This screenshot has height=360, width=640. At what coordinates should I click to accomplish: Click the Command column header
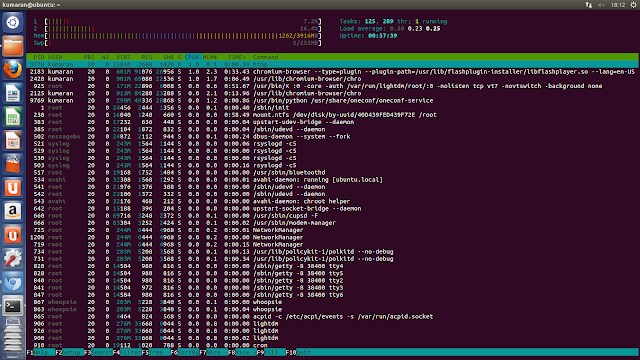pyautogui.click(x=265, y=57)
